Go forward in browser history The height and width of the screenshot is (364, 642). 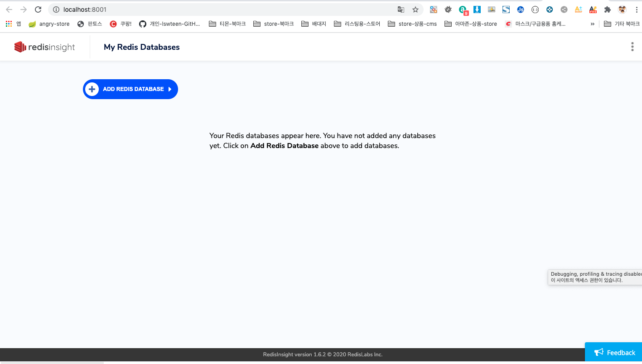(24, 10)
